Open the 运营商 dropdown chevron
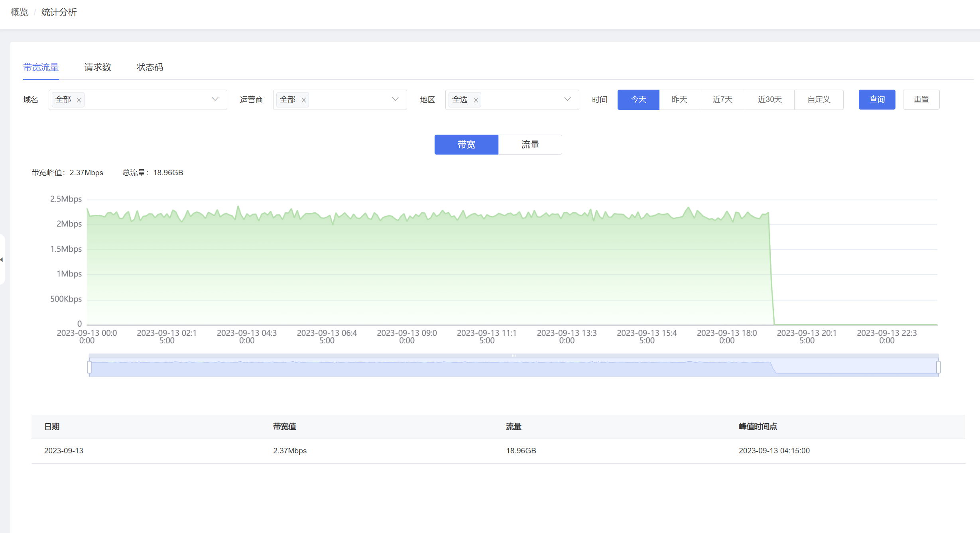Image resolution: width=980 pixels, height=533 pixels. click(395, 99)
